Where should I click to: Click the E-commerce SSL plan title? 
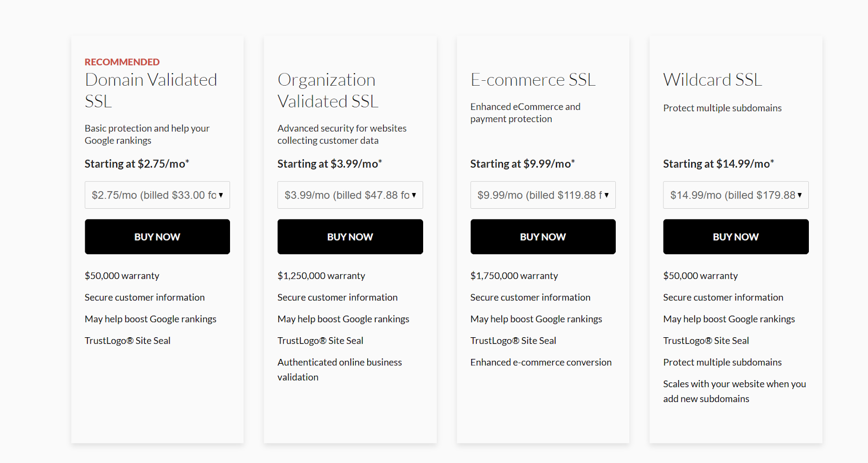[533, 80]
